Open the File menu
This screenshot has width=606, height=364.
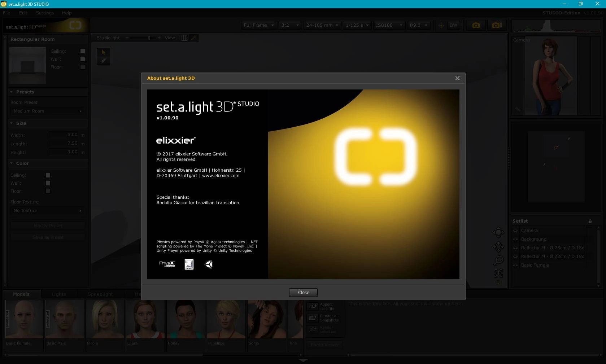coord(6,13)
